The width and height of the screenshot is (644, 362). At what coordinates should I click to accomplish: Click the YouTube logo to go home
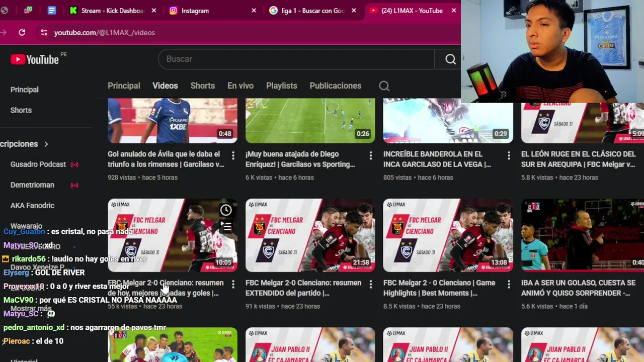click(35, 59)
